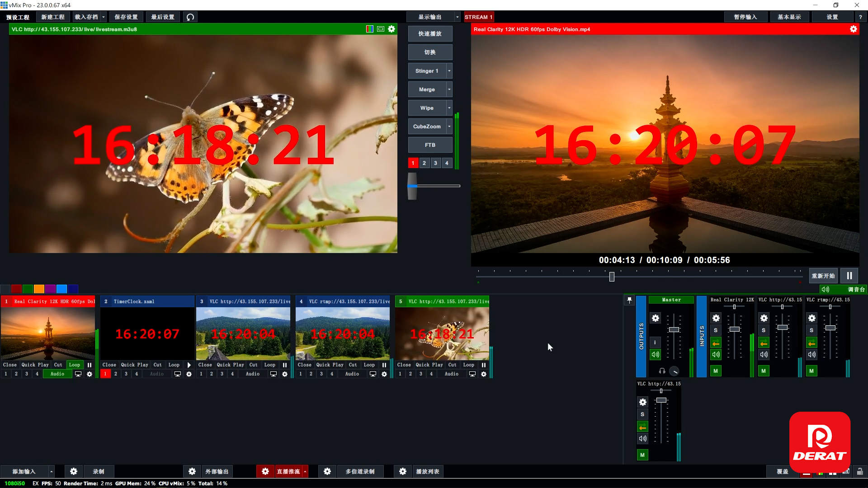Expand the CubeZoom transition dropdown arrow
868x488 pixels.
449,127
